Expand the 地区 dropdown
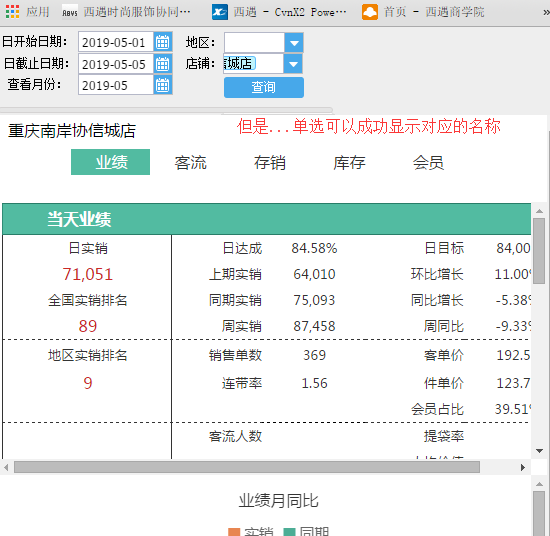The width and height of the screenshot is (550, 536). tap(294, 43)
